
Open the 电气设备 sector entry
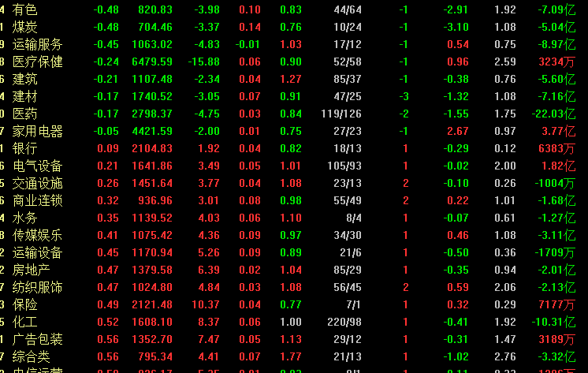point(38,166)
